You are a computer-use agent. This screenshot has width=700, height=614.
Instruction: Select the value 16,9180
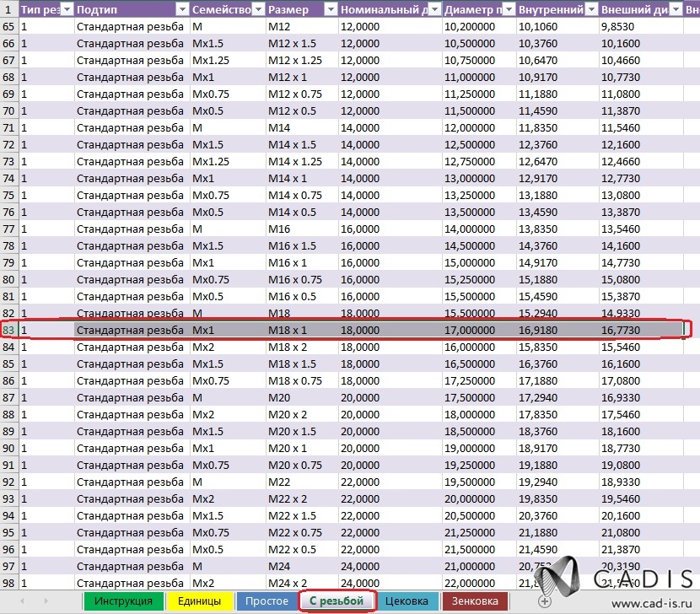pos(557,330)
